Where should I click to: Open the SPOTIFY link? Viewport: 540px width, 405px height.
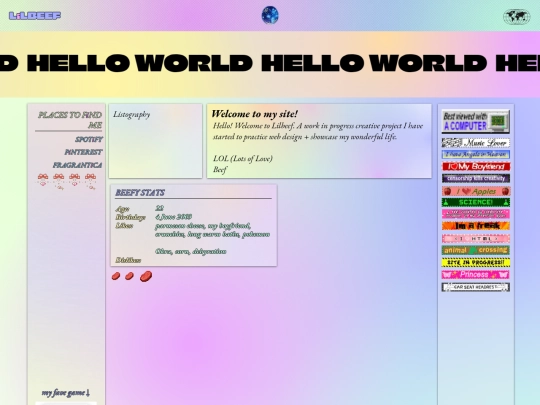[x=89, y=139]
